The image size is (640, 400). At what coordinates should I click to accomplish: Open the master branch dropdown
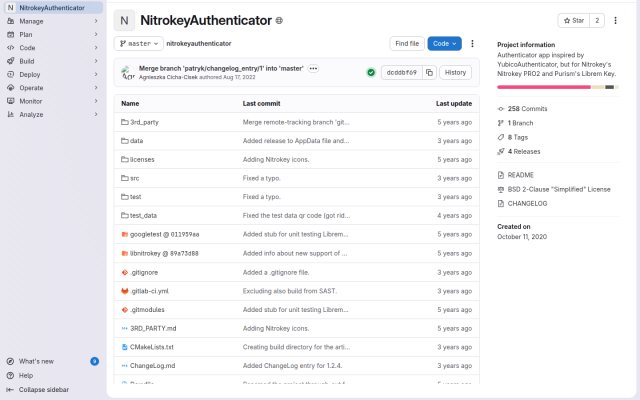pos(139,43)
